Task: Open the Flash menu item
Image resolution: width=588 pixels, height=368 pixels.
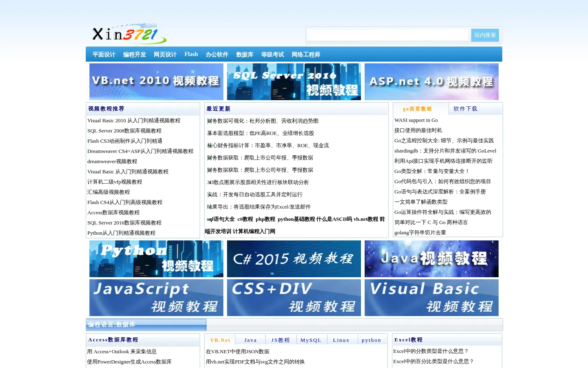Action: pos(191,54)
